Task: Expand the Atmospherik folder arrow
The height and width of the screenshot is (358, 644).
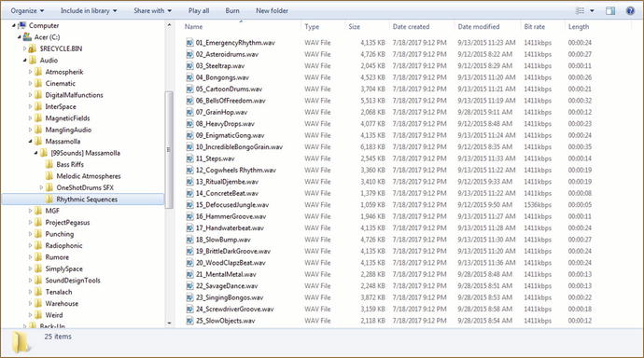Action: [x=30, y=72]
